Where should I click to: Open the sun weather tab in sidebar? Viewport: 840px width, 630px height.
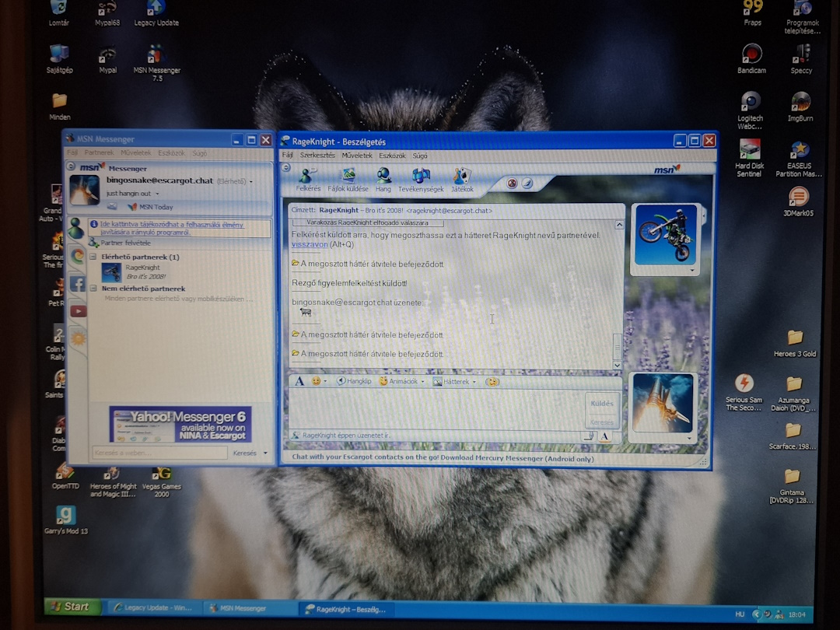79,338
